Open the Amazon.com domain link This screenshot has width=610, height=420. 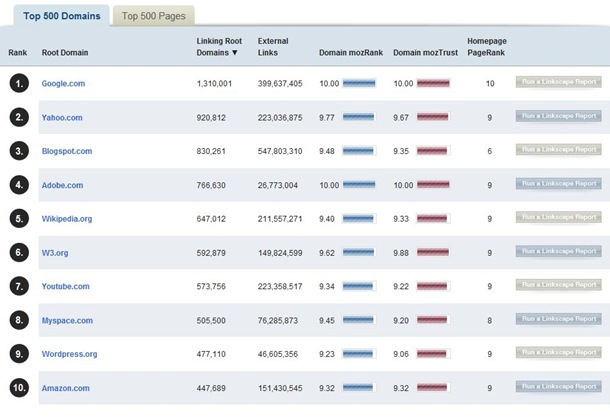click(x=65, y=388)
